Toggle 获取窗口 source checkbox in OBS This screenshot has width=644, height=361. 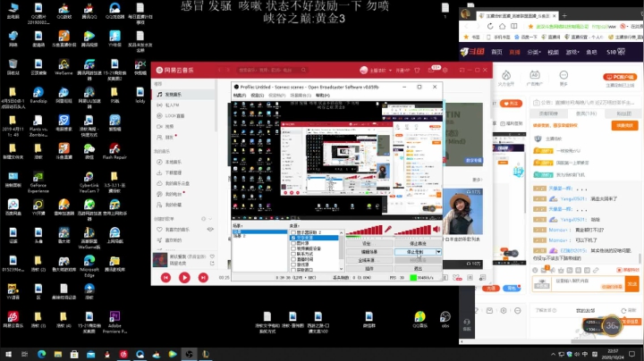tap(293, 270)
